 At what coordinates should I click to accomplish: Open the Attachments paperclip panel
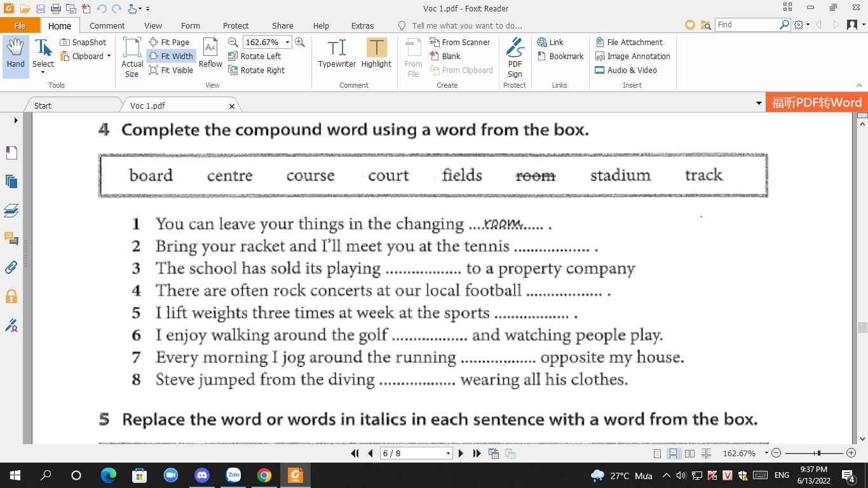11,268
